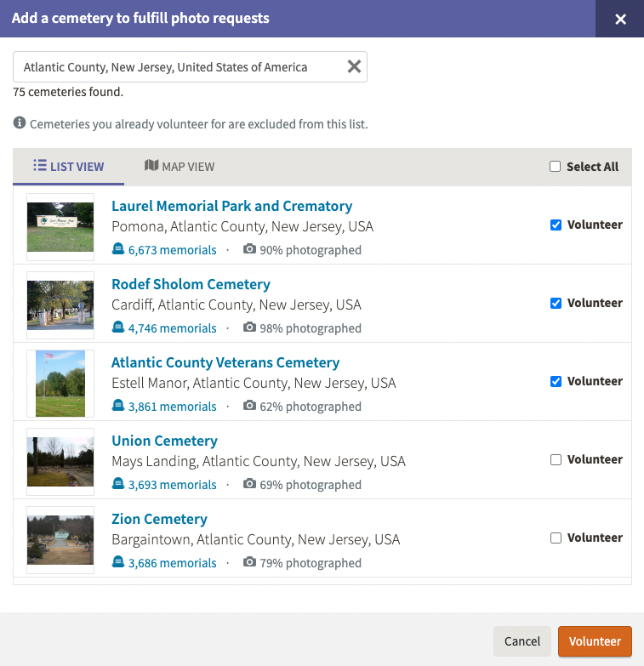Click headstone icon for Zion Cemetery

(x=118, y=561)
